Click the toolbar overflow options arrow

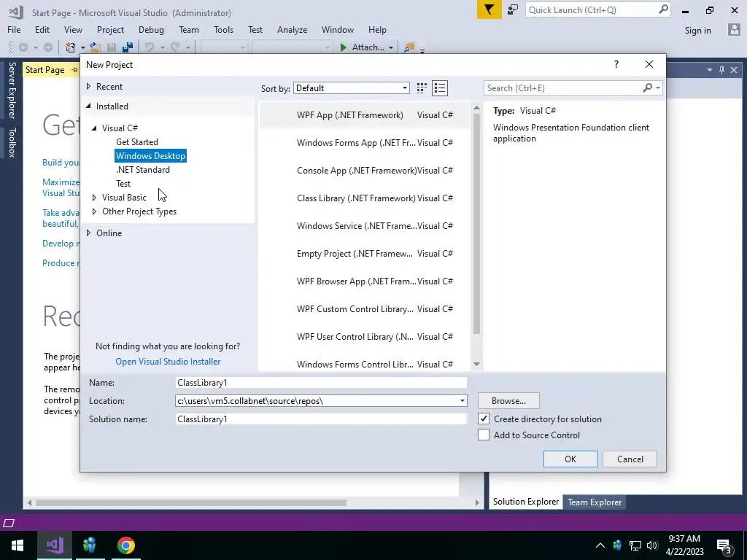pos(422,50)
